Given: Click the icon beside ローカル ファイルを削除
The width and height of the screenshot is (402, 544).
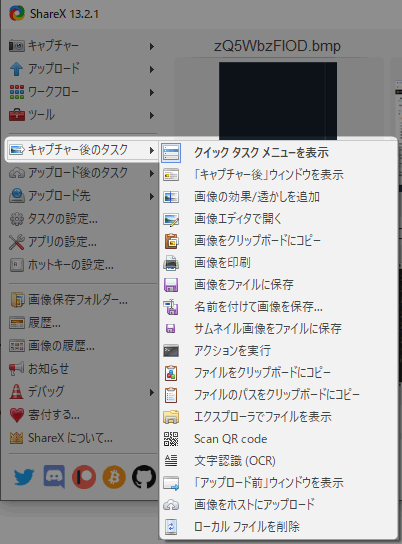Looking at the screenshot, I should 171,527.
